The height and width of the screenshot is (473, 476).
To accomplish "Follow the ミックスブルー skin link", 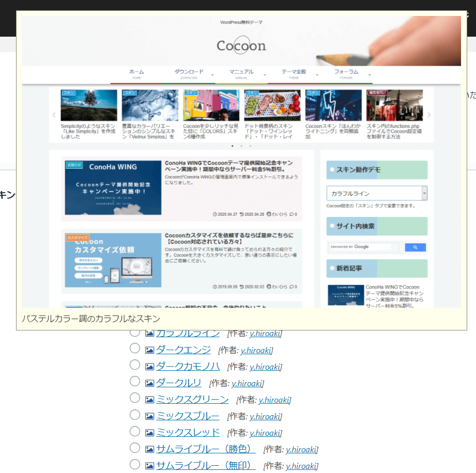I will pos(188,416).
